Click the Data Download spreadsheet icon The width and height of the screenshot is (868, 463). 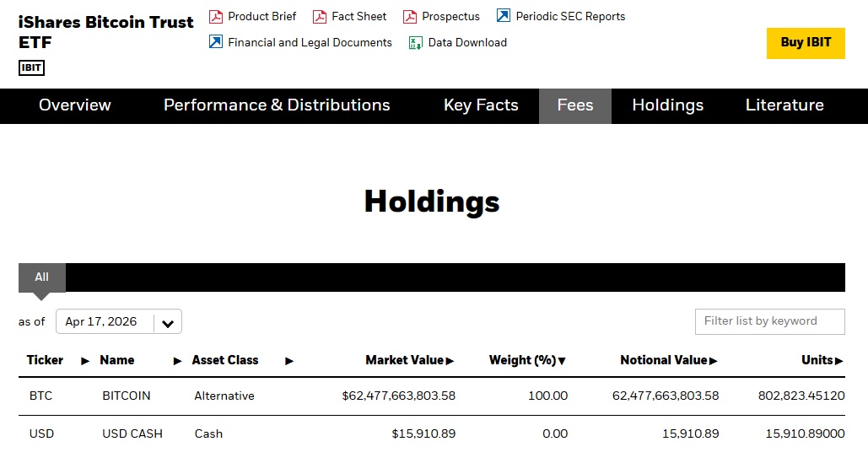[415, 42]
